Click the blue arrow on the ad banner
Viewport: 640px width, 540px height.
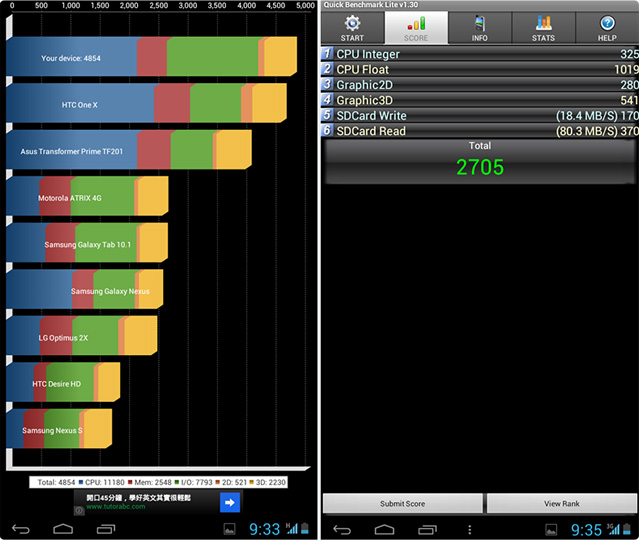(x=230, y=502)
